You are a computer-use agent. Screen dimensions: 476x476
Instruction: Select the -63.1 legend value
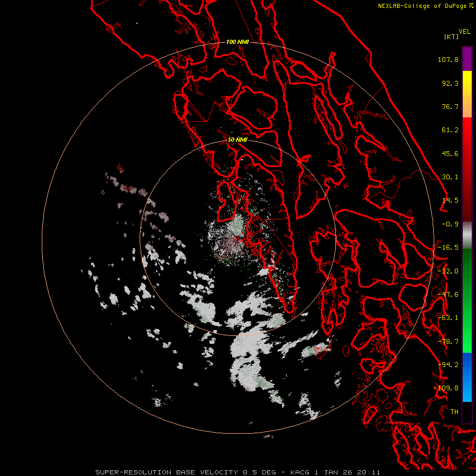pos(448,318)
